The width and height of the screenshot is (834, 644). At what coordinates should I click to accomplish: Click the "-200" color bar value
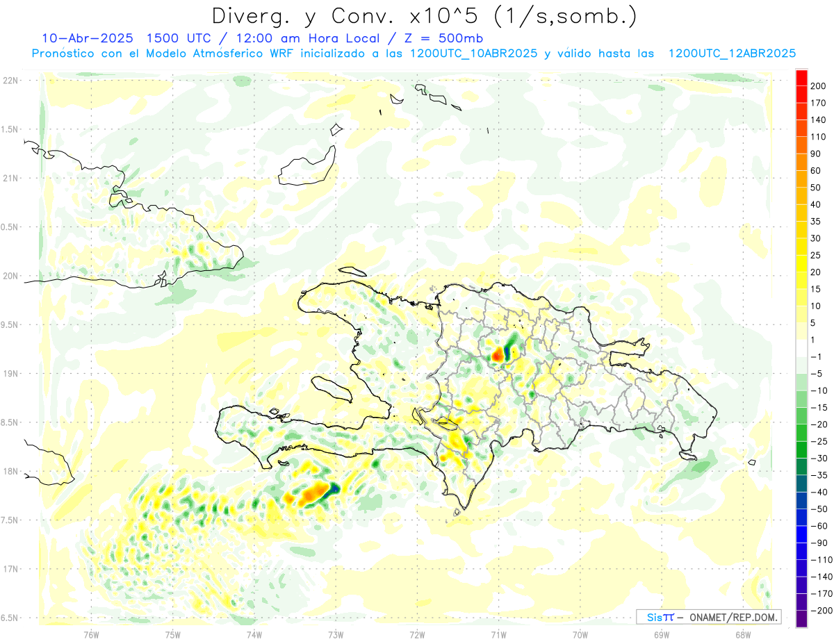click(x=821, y=611)
